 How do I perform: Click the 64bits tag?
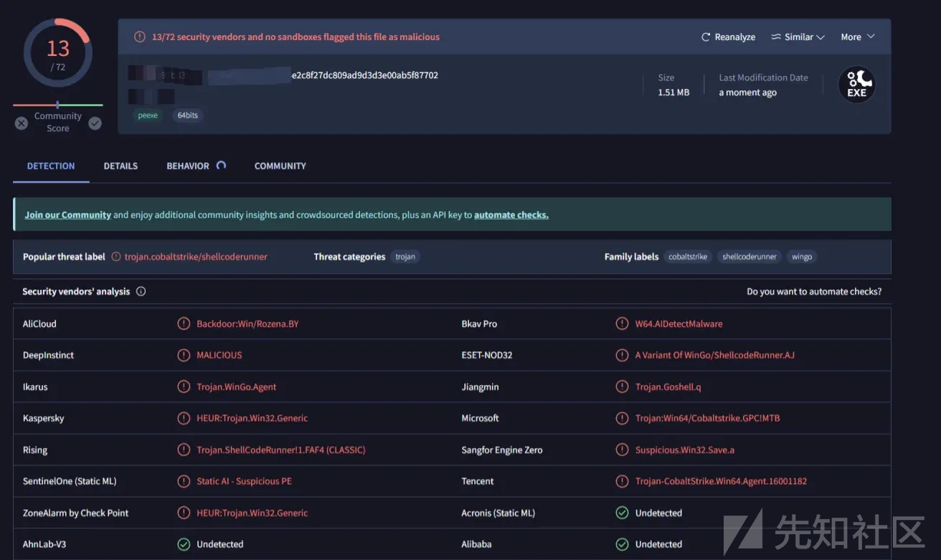click(187, 115)
